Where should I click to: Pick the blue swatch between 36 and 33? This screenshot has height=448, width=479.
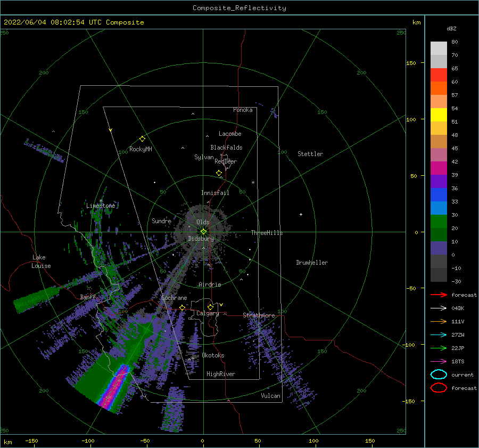(439, 195)
